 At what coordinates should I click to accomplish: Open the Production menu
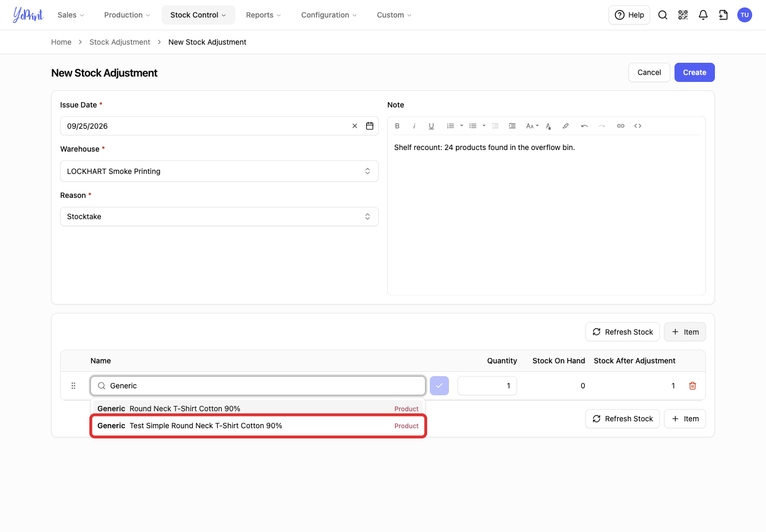pos(127,15)
